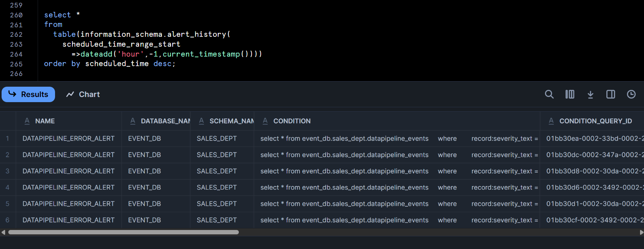The image size is (644, 249).
Task: Select DATAPIPELINE_ERROR_ALERT cell in row 1
Action: click(x=69, y=139)
